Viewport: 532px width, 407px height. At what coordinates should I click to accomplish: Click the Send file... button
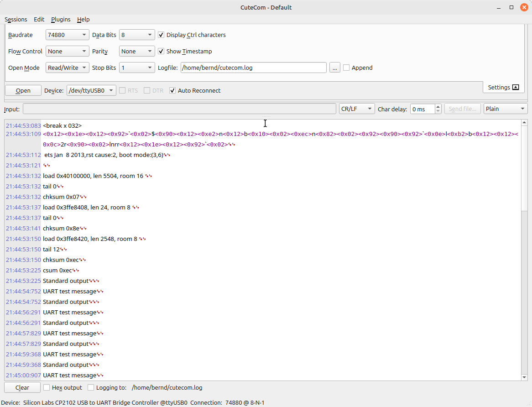[463, 109]
